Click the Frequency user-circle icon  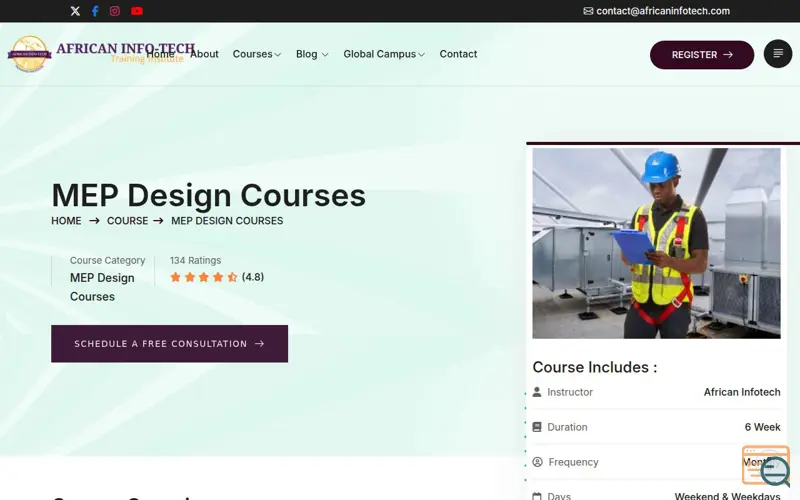pyautogui.click(x=537, y=462)
